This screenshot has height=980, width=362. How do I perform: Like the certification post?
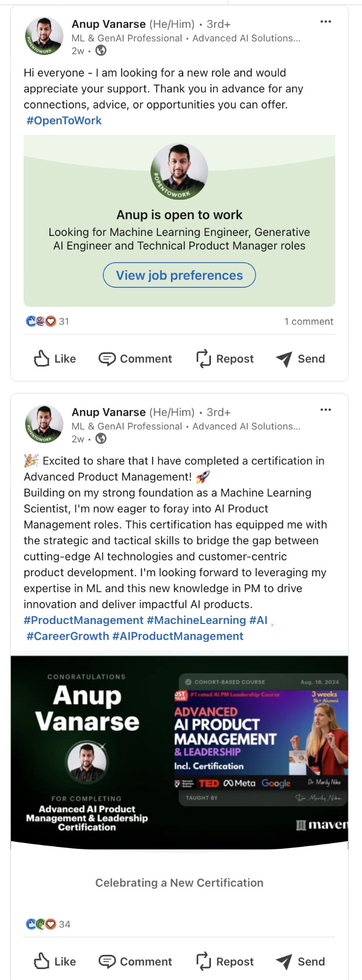coord(55,961)
